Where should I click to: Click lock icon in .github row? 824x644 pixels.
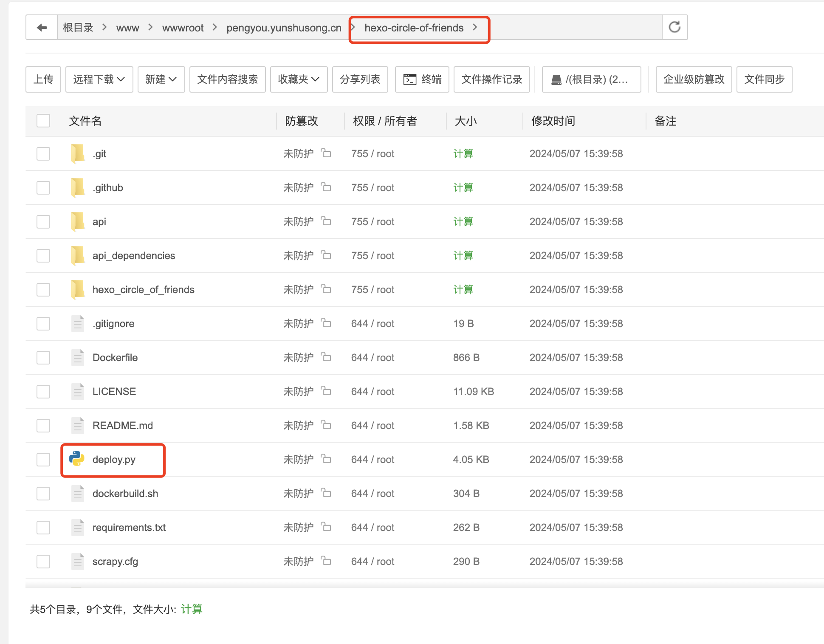pyautogui.click(x=326, y=186)
